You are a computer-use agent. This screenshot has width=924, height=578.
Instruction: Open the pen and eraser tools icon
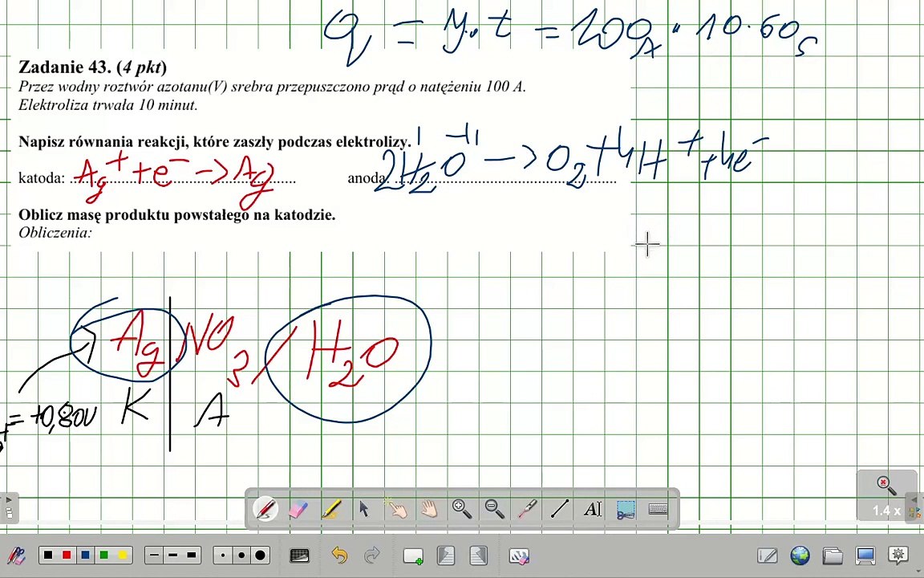click(x=15, y=556)
